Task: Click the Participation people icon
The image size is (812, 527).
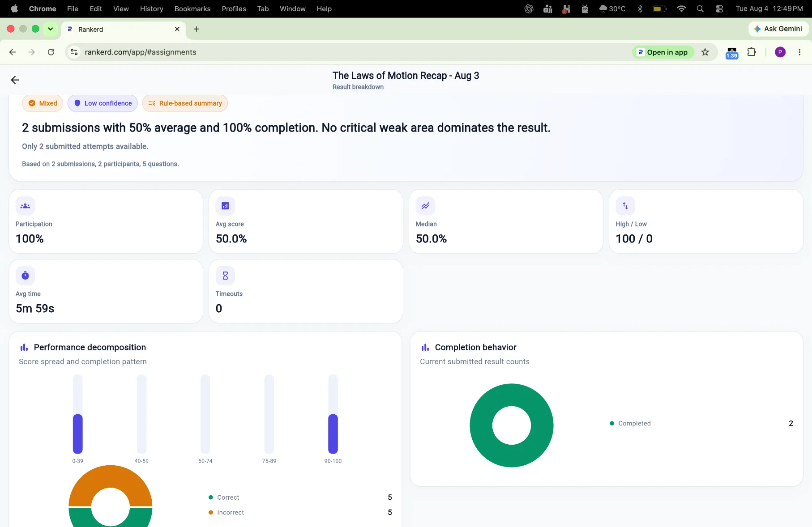Action: click(25, 206)
